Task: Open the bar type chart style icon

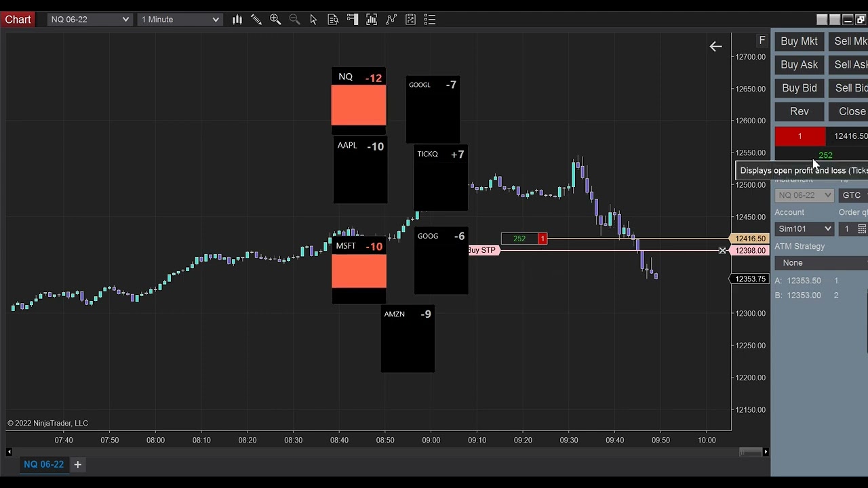Action: [237, 20]
